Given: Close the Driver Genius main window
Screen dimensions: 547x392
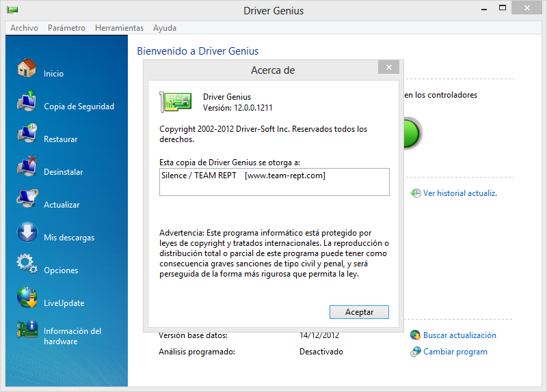Looking at the screenshot, I should (x=526, y=8).
